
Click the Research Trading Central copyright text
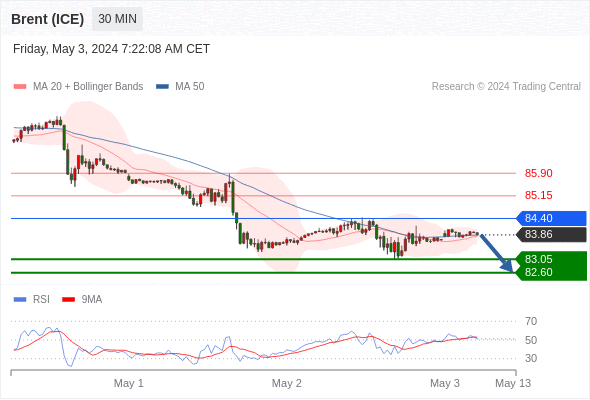(x=506, y=87)
